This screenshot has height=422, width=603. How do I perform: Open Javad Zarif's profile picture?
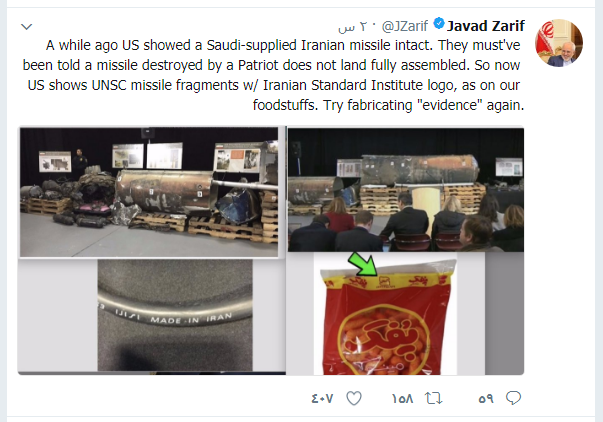(559, 43)
